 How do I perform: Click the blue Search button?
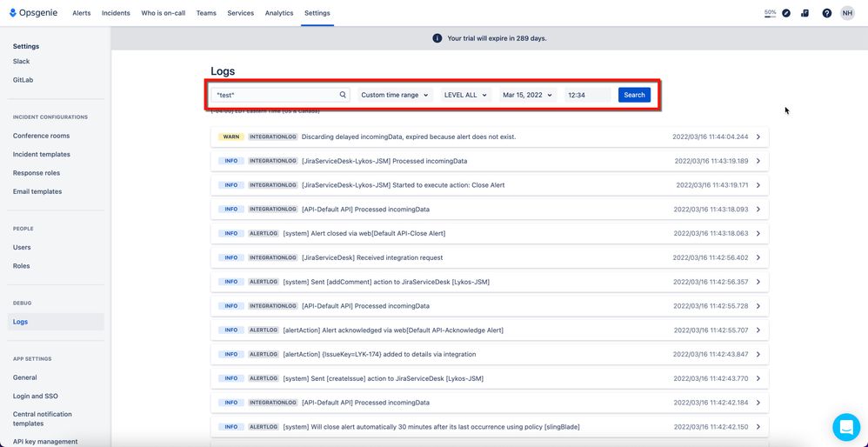point(634,95)
